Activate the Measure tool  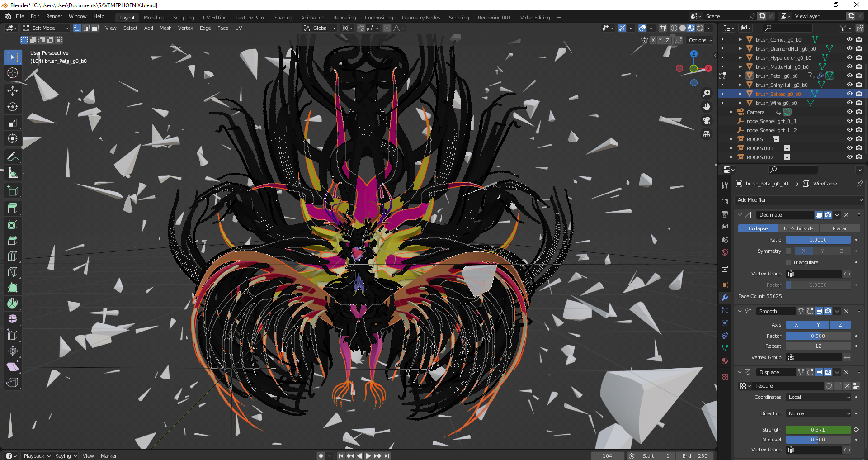13,172
